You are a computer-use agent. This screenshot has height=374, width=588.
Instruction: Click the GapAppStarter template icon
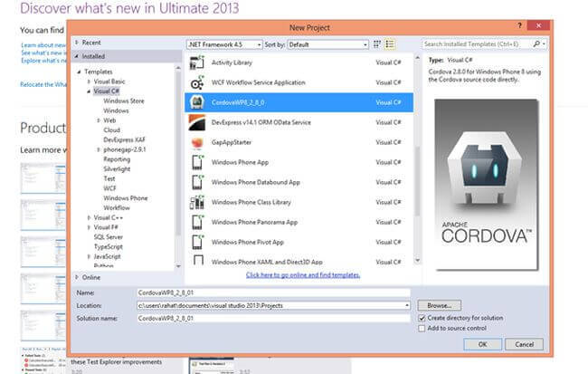[197, 143]
